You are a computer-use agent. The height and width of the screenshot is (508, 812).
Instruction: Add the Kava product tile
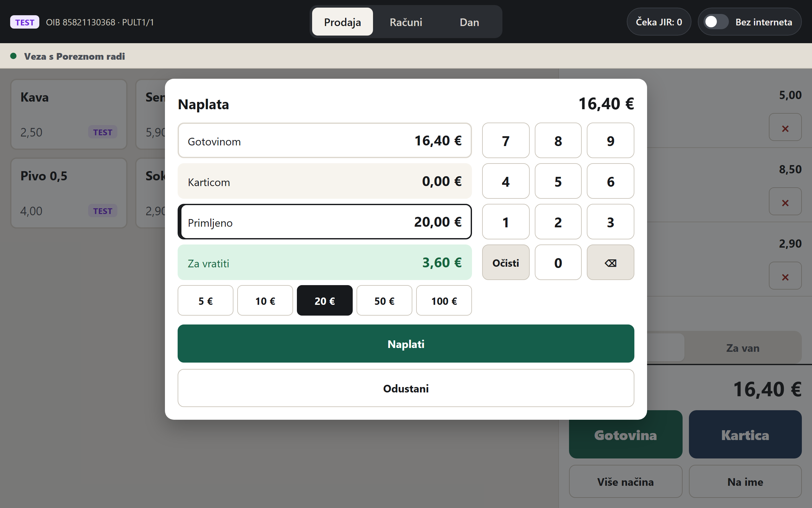click(x=69, y=114)
